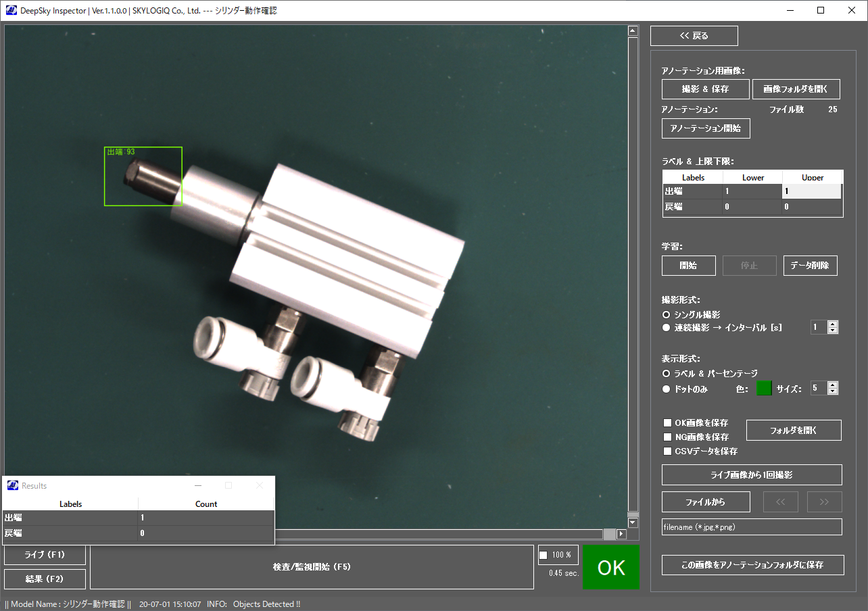Start inspection with 検査/監視開始 (F5)
This screenshot has width=868, height=611.
click(x=312, y=567)
